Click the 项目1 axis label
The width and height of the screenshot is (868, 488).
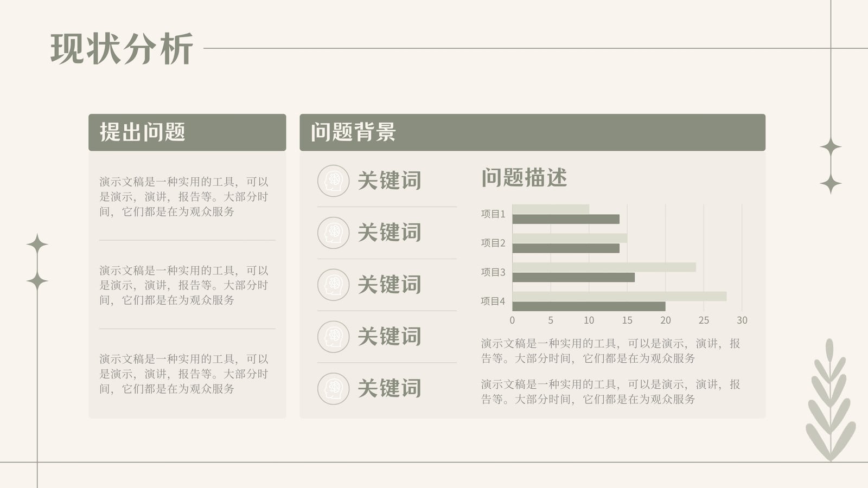493,214
